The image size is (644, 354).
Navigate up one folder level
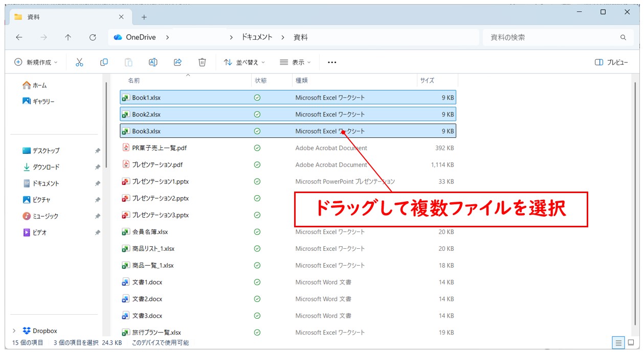(69, 37)
